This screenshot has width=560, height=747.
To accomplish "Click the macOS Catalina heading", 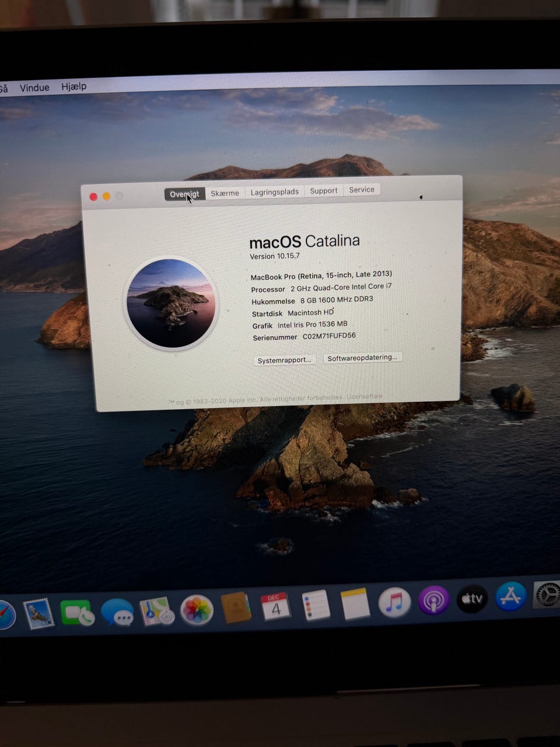I will coord(304,242).
